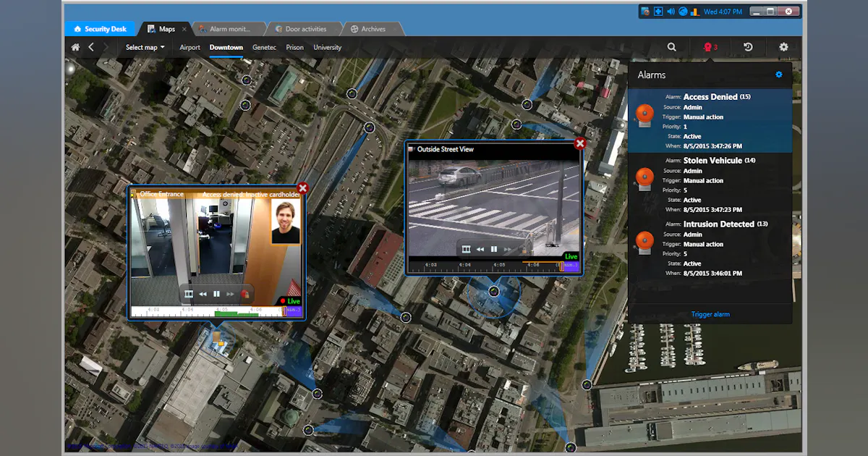868x456 pixels.
Task: Open the Downtown map
Action: click(226, 47)
